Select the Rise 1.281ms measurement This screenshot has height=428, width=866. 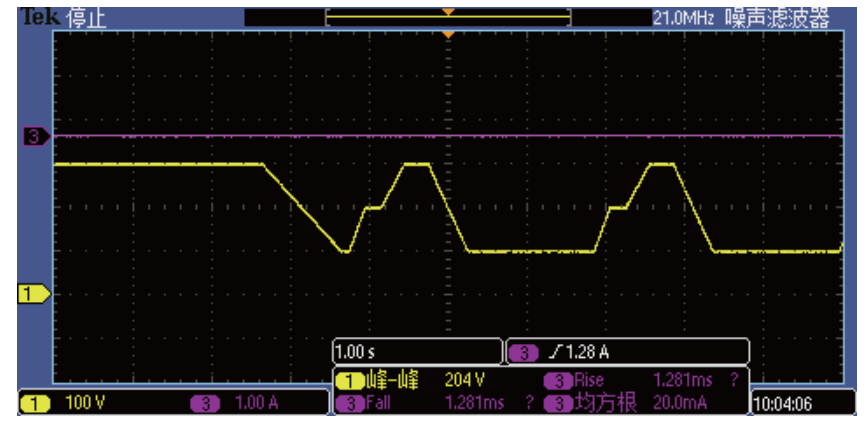(640, 381)
